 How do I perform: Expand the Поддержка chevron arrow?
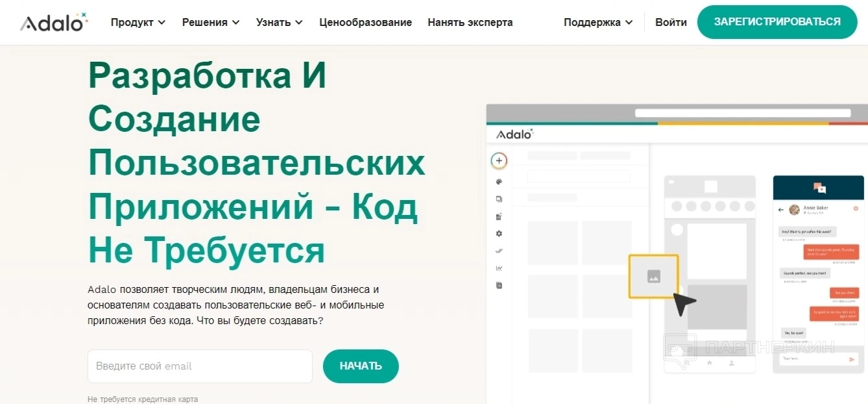coord(629,23)
